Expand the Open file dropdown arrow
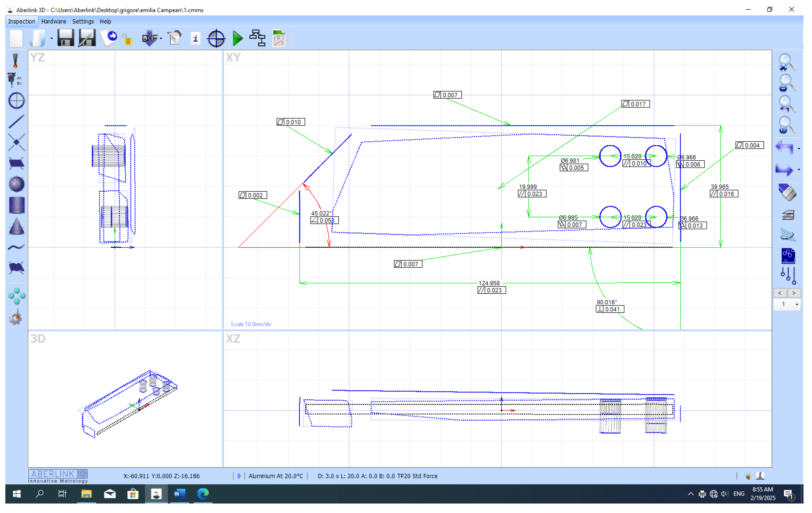This screenshot has width=812, height=513. [52, 38]
